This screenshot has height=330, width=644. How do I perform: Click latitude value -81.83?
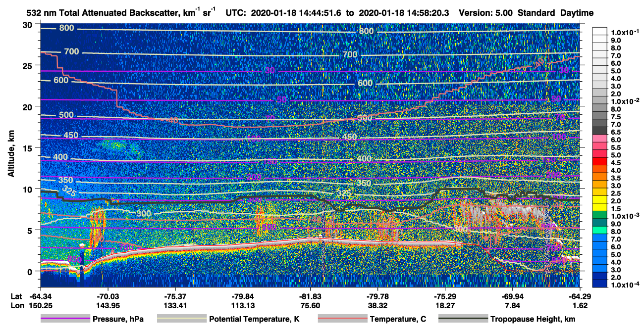[x=310, y=296]
